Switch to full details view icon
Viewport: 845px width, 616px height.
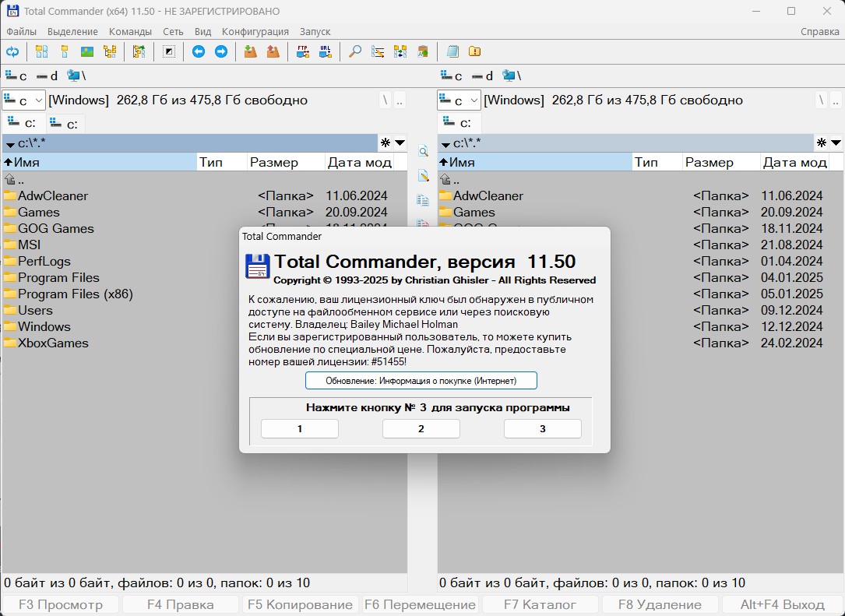[65, 51]
